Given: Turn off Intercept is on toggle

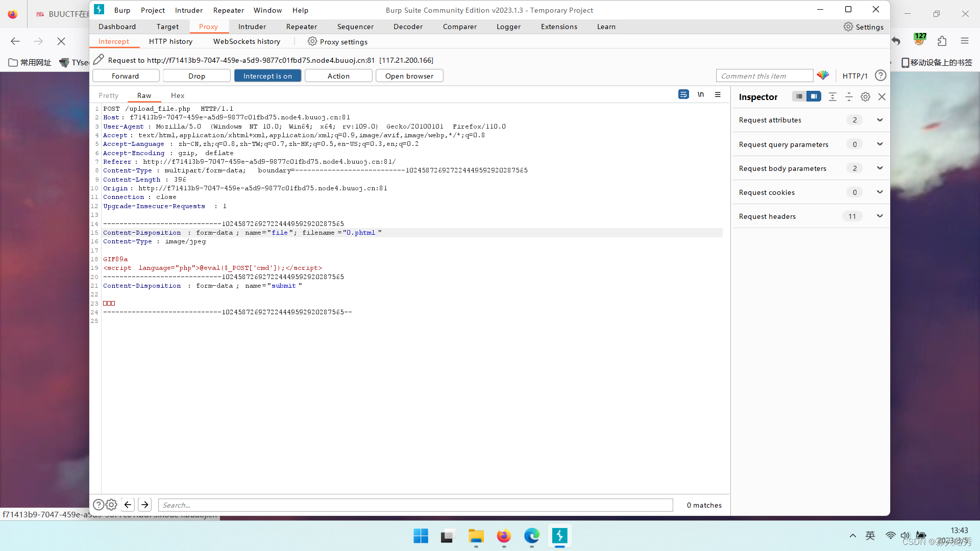Looking at the screenshot, I should coord(267,76).
